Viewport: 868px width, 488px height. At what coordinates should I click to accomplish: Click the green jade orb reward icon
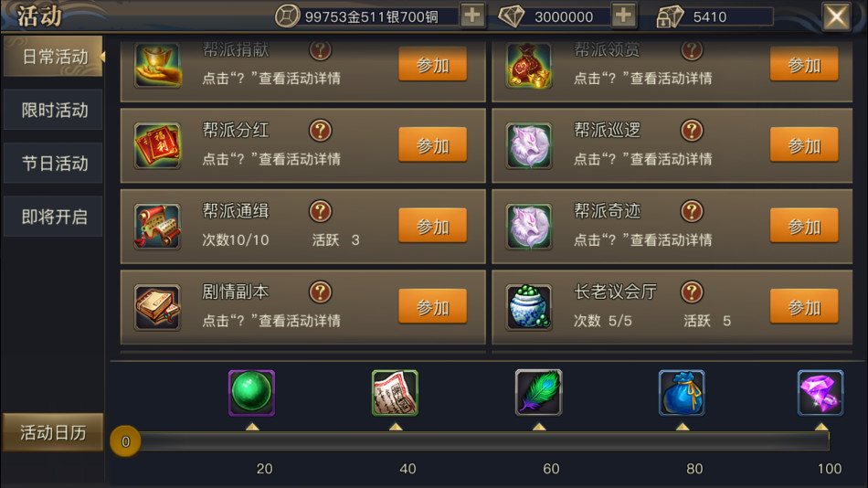[251, 393]
